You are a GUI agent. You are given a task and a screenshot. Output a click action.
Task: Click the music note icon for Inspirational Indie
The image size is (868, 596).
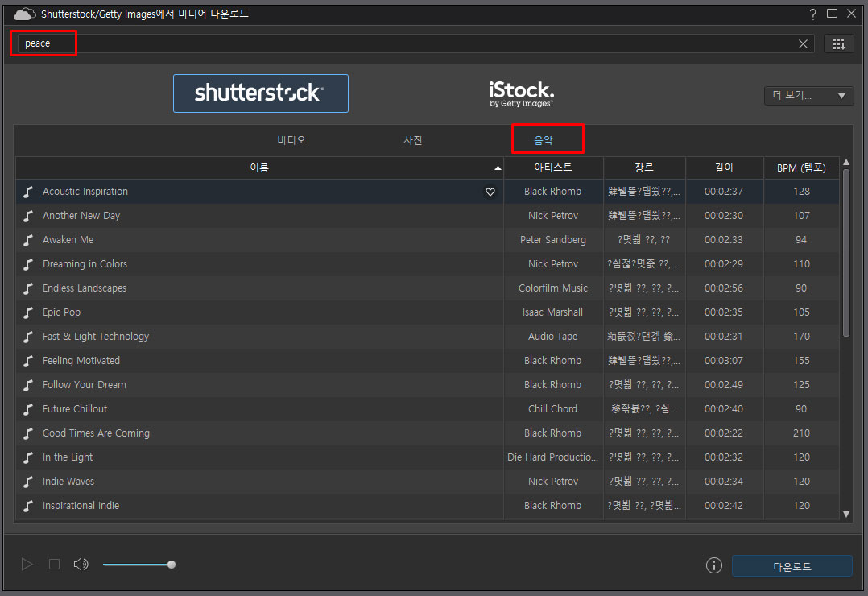point(28,506)
